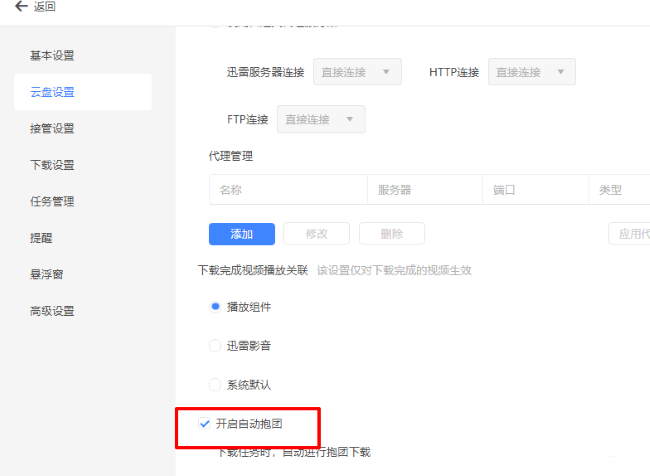Image resolution: width=650 pixels, height=476 pixels.
Task: Open 下载设置 in sidebar
Action: tap(52, 165)
